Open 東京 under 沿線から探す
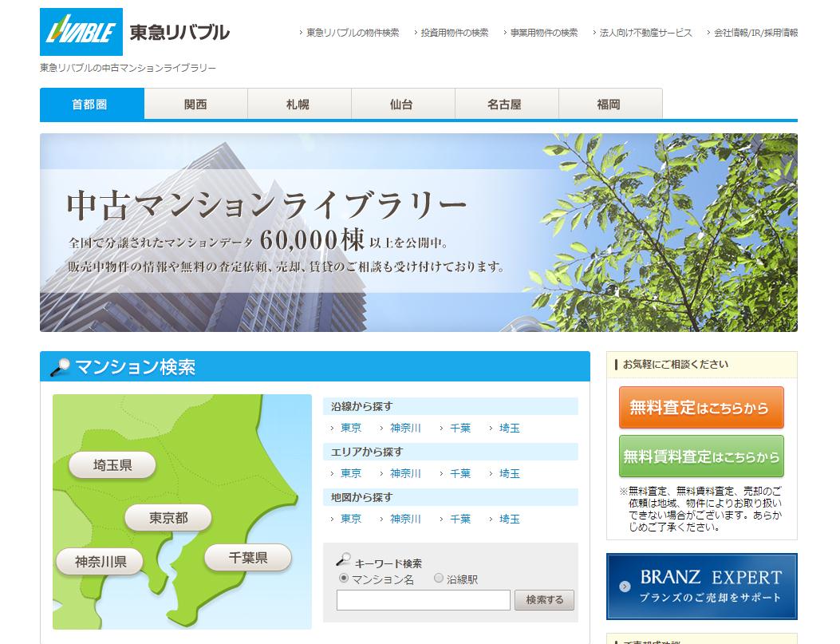The width and height of the screenshot is (840, 644). (351, 428)
